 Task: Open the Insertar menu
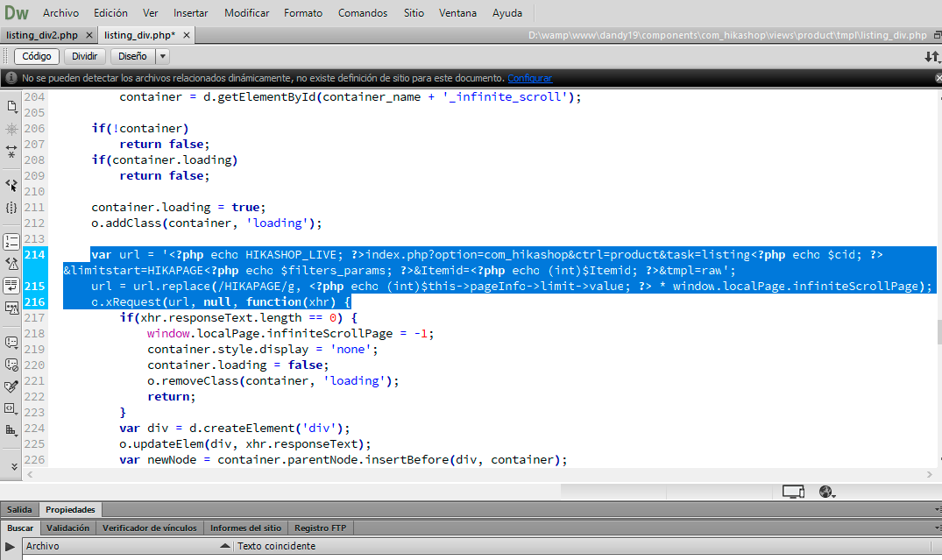(x=190, y=12)
